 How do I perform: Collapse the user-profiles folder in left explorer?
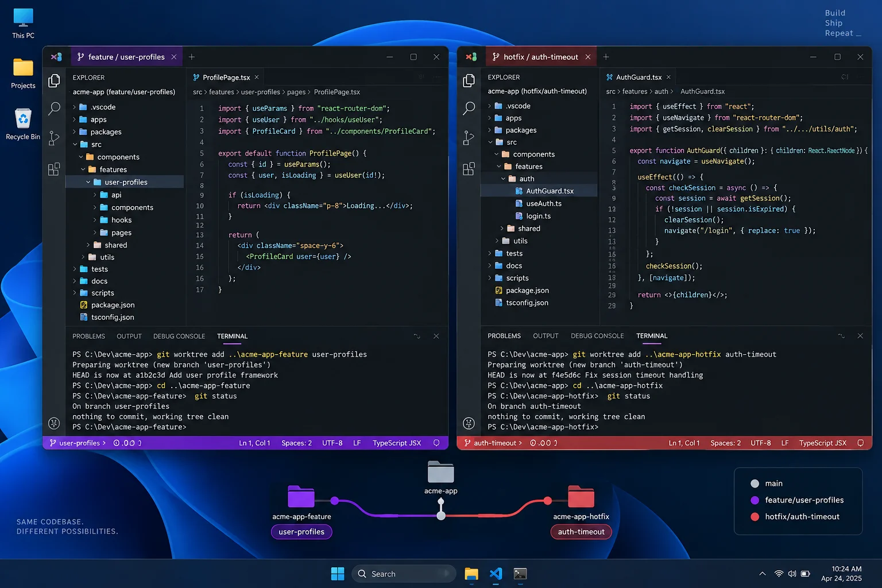(x=88, y=182)
